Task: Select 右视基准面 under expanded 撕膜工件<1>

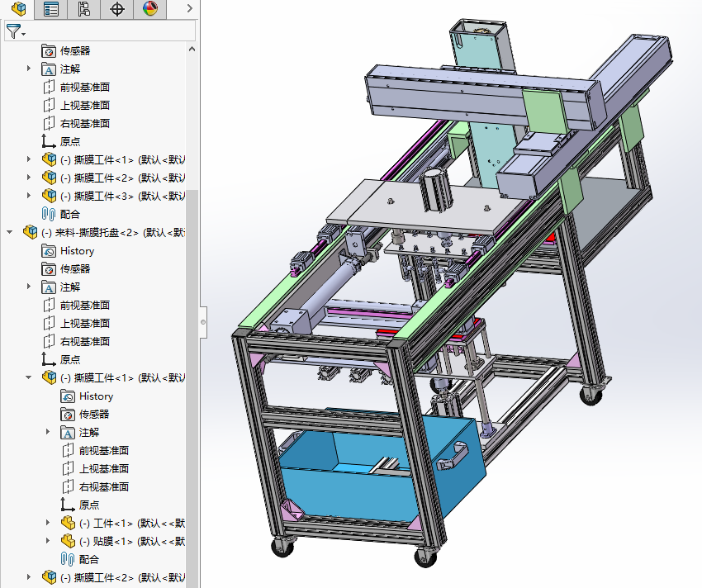Action: 94,486
